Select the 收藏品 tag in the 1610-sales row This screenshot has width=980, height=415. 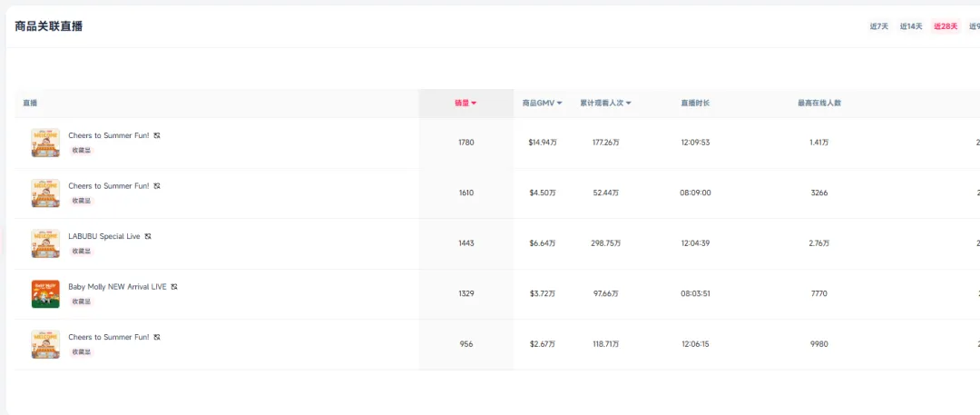pos(82,201)
